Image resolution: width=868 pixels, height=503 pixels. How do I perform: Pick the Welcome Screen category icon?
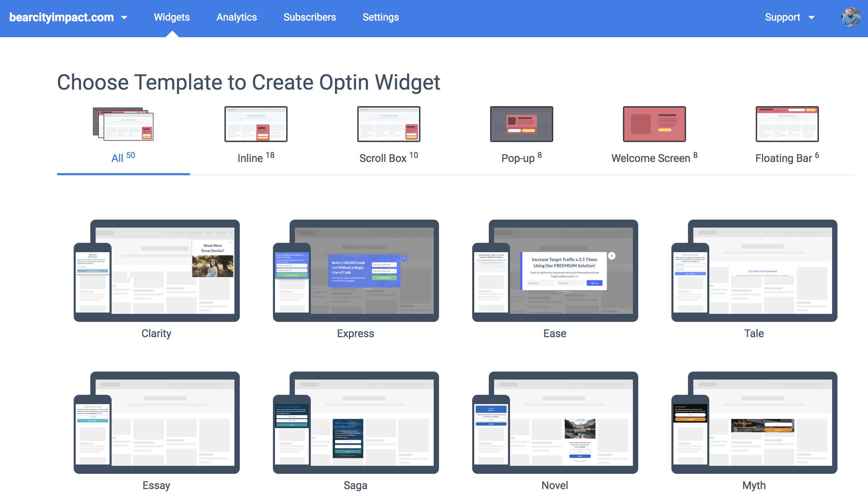click(x=654, y=124)
